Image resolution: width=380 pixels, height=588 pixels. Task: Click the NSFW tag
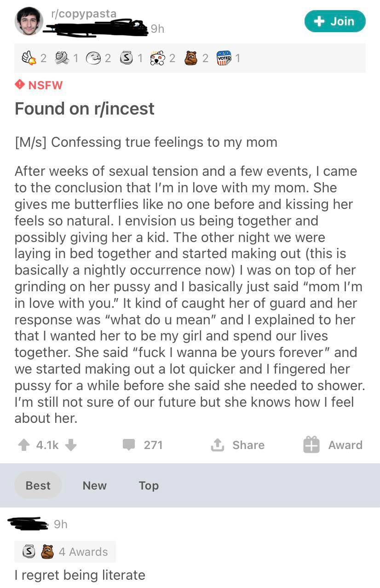tap(39, 85)
